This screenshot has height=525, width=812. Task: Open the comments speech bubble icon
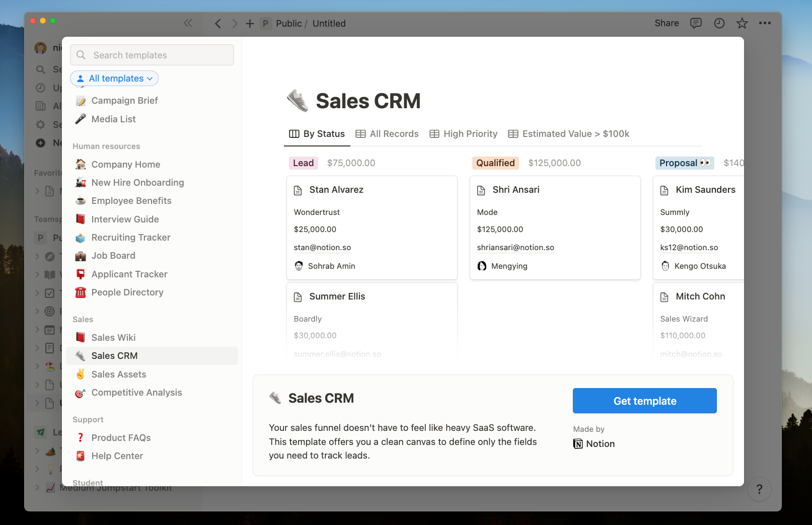[696, 23]
